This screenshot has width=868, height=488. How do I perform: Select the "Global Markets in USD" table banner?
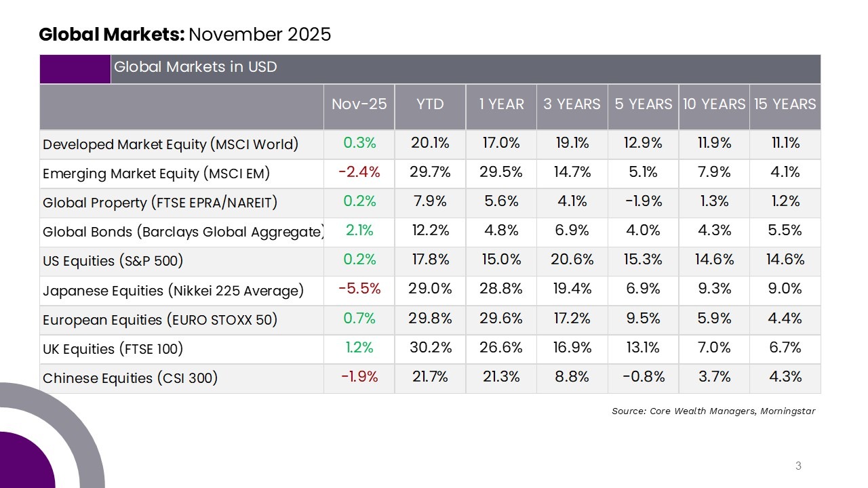(x=195, y=67)
